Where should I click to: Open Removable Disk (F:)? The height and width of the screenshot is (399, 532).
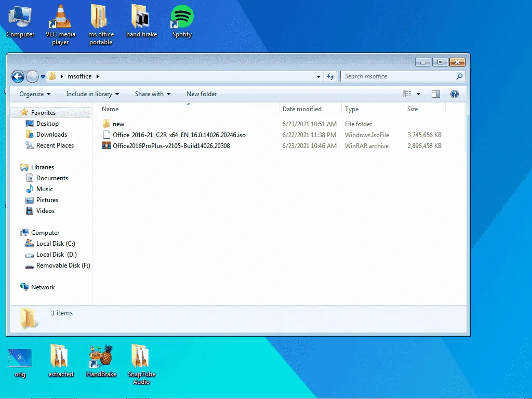[x=63, y=265]
